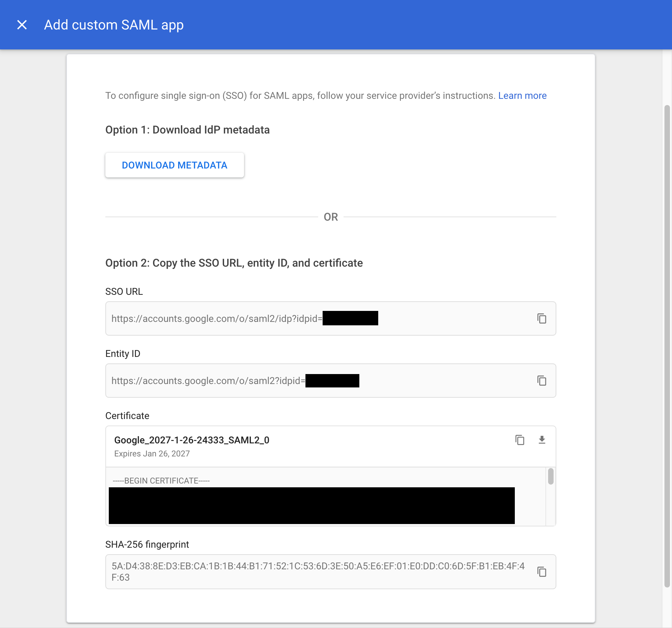Click the Entity ID label

coord(123,353)
